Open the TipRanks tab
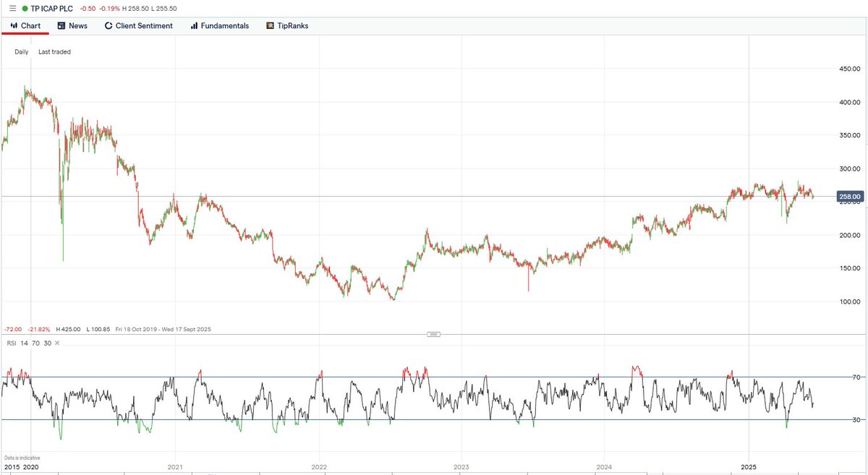Screen dimensions: 868x475 (287, 25)
